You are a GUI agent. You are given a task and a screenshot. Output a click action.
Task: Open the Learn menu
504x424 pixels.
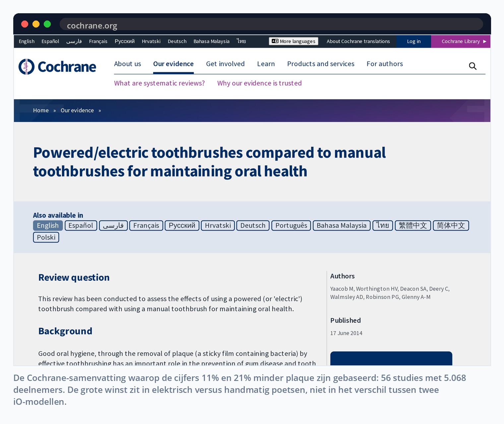(x=266, y=64)
